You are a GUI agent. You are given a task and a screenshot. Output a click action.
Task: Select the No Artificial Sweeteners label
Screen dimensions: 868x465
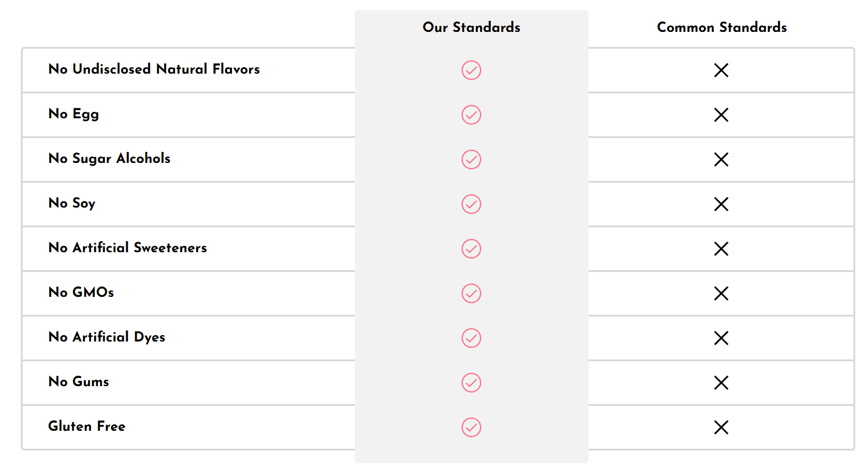[128, 248]
